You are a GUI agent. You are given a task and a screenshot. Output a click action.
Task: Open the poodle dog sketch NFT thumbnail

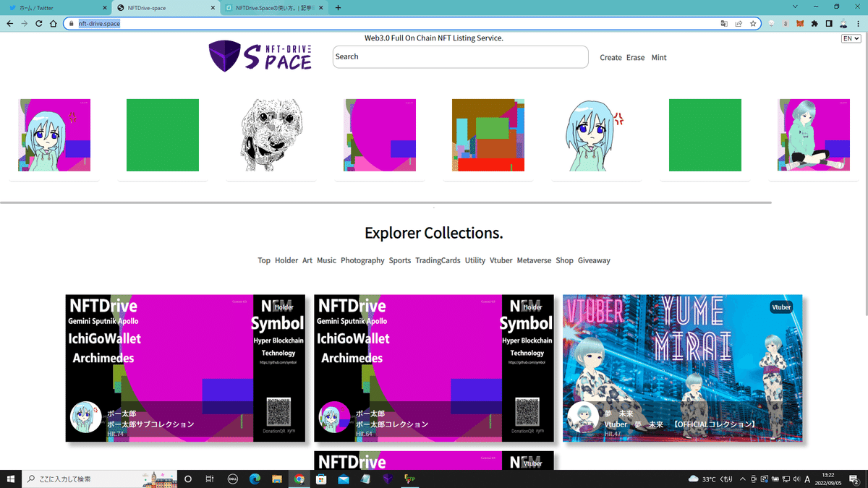tap(271, 135)
